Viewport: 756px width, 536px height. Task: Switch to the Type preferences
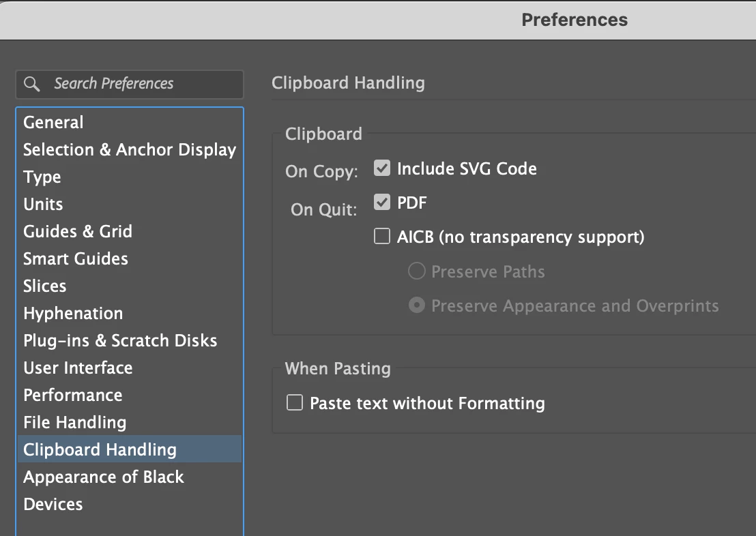click(x=42, y=177)
